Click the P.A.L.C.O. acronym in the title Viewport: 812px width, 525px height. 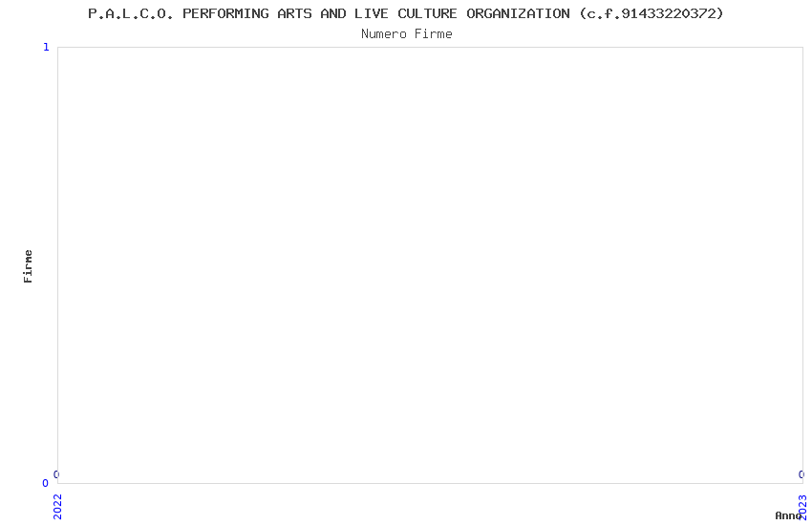click(131, 13)
